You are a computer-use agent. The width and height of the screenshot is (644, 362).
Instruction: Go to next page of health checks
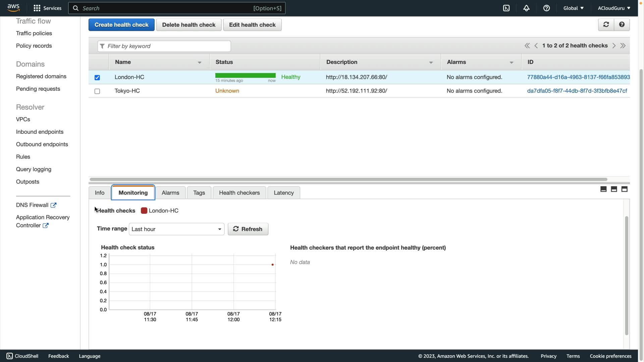tap(614, 46)
